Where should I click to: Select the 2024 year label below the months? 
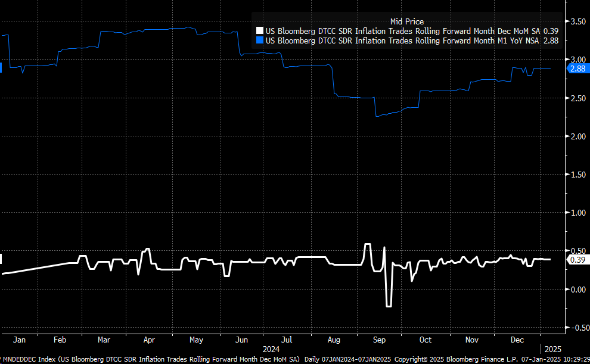[272, 349]
